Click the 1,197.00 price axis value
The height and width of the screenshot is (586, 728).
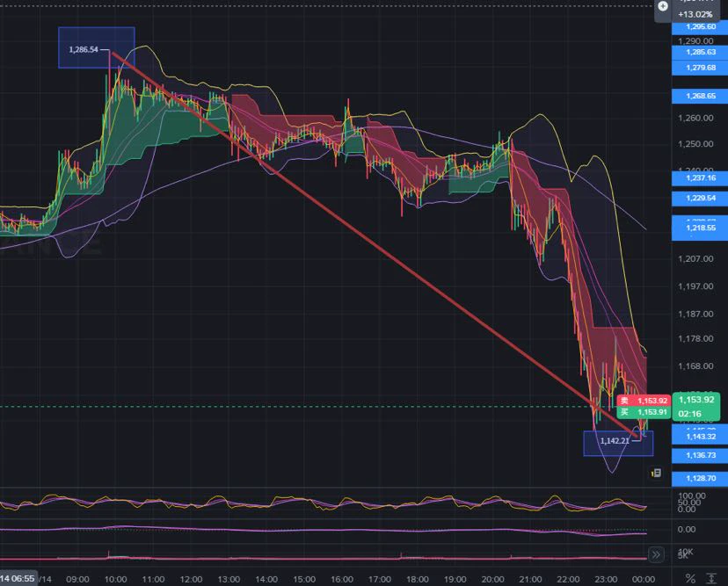pos(695,286)
